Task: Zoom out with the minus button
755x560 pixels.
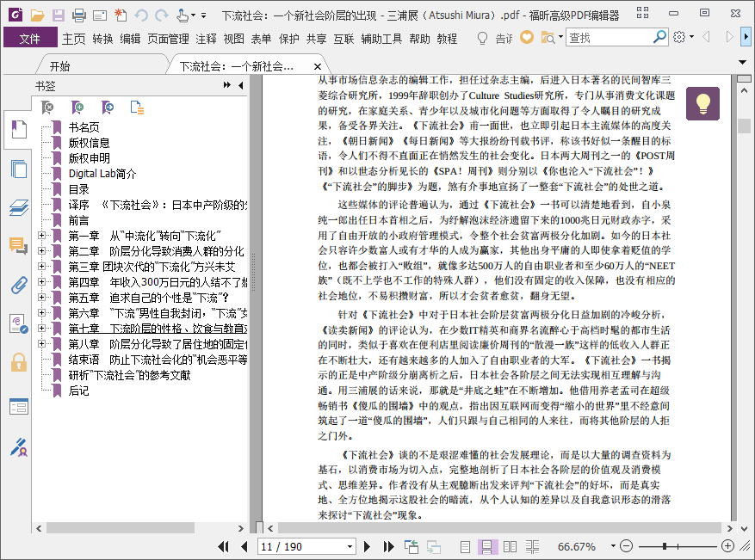Action: 626,546
